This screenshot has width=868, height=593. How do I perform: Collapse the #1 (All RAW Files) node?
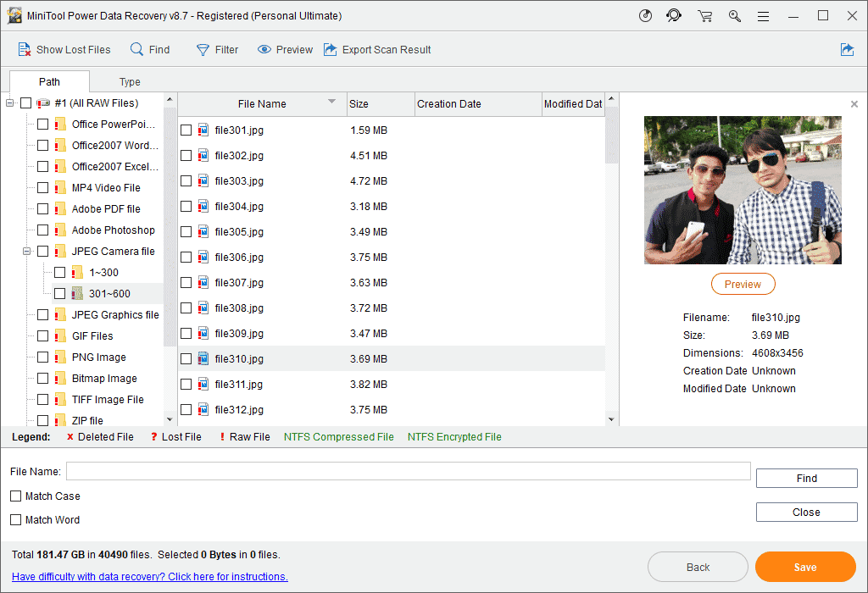(9, 103)
